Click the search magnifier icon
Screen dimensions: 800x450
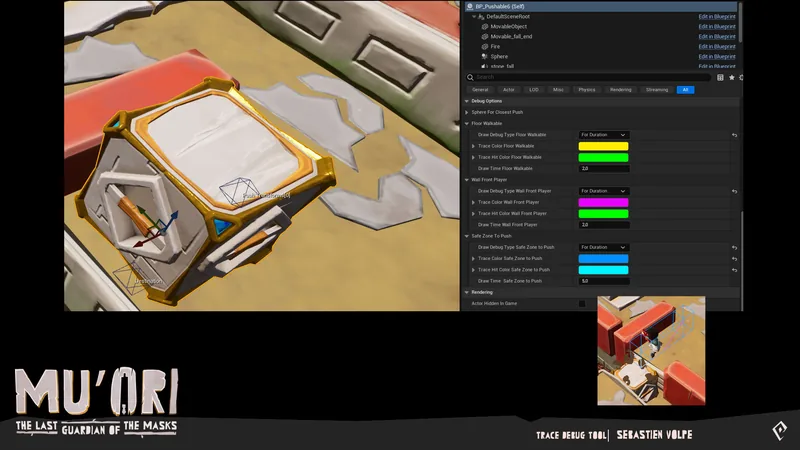(x=470, y=77)
